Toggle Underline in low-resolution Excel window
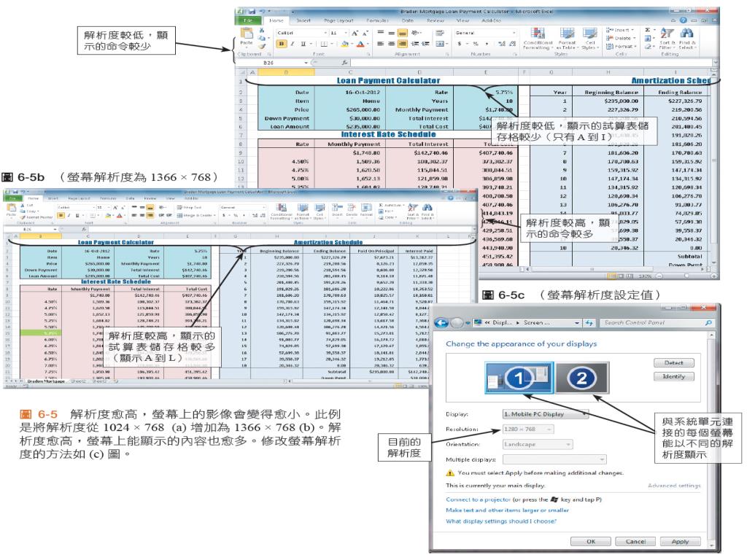 [x=303, y=44]
